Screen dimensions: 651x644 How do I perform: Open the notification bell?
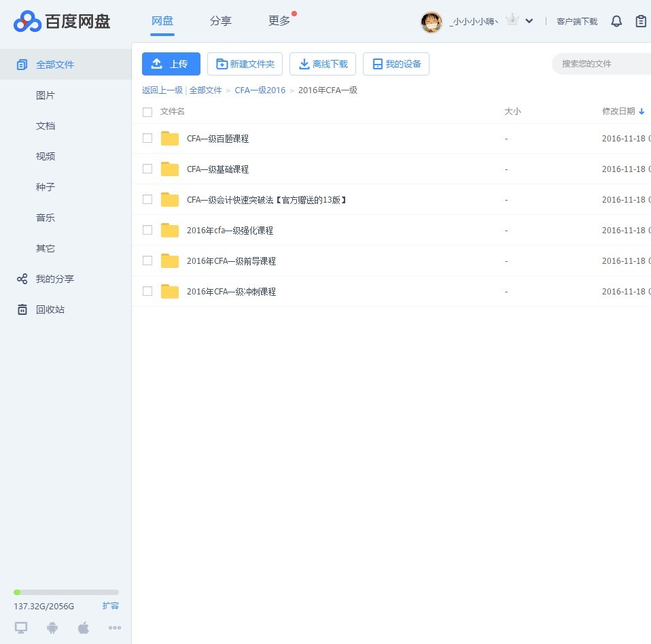click(x=616, y=21)
